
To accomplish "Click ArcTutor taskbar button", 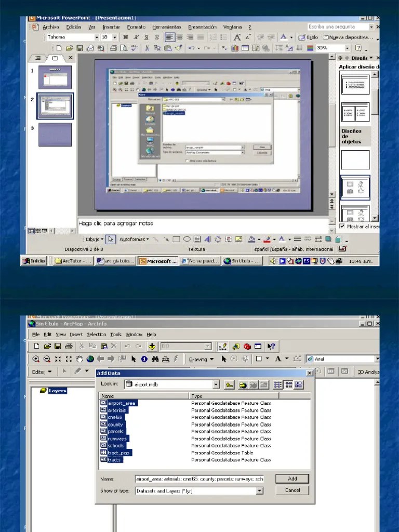I will pos(73,261).
